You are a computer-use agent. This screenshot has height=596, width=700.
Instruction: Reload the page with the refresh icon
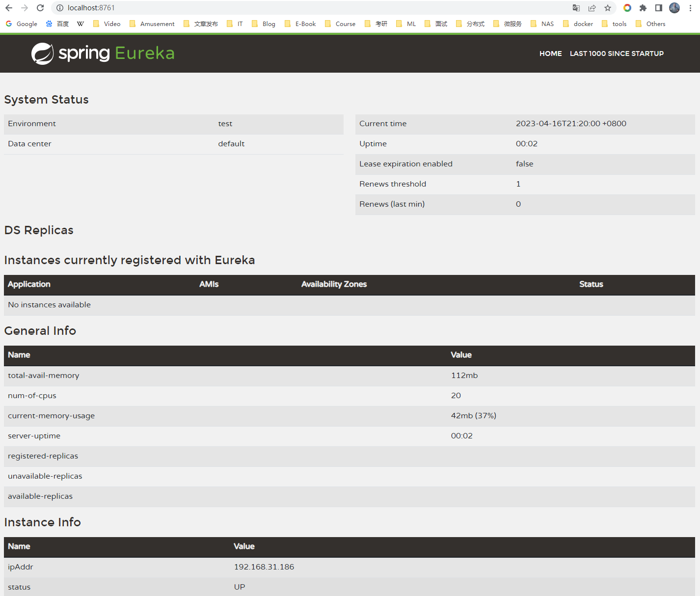pyautogui.click(x=40, y=8)
